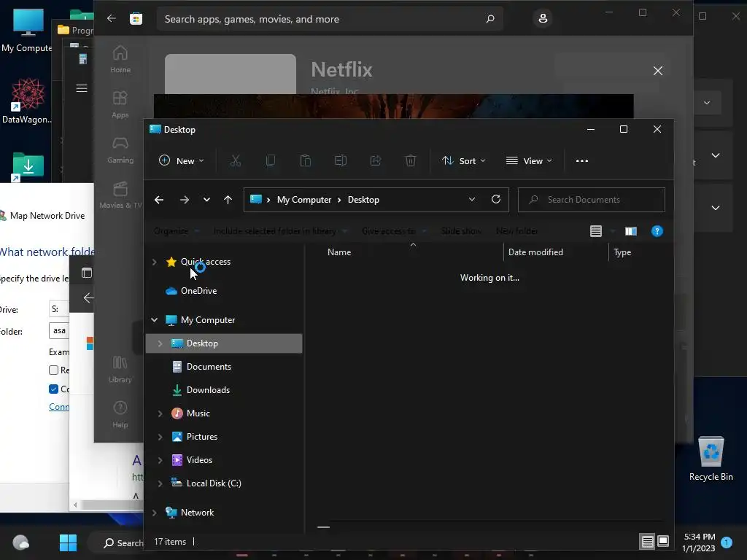Click the Microsoft Store search box
747x560 pixels.
(330, 19)
